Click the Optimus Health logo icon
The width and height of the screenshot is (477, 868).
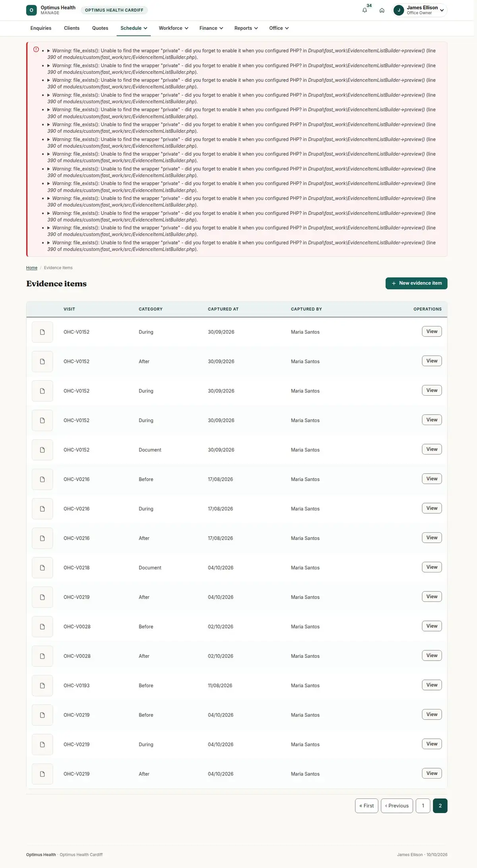31,10
